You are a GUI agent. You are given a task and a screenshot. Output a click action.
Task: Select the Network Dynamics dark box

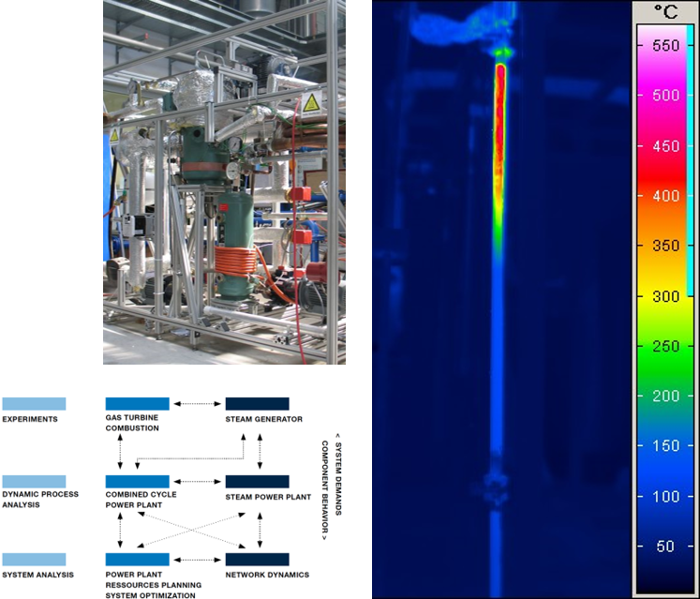tap(257, 560)
